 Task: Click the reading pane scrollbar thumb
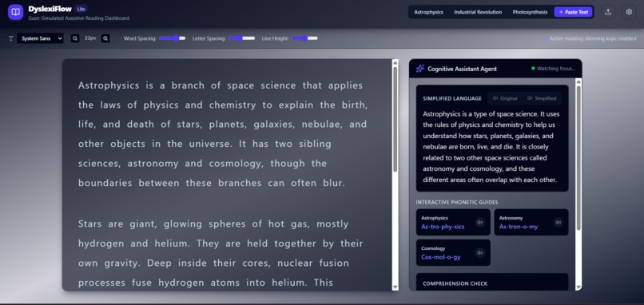click(395, 119)
